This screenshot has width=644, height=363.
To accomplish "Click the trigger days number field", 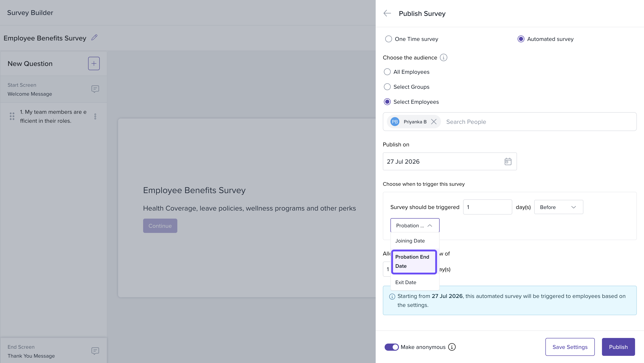I will (x=487, y=207).
